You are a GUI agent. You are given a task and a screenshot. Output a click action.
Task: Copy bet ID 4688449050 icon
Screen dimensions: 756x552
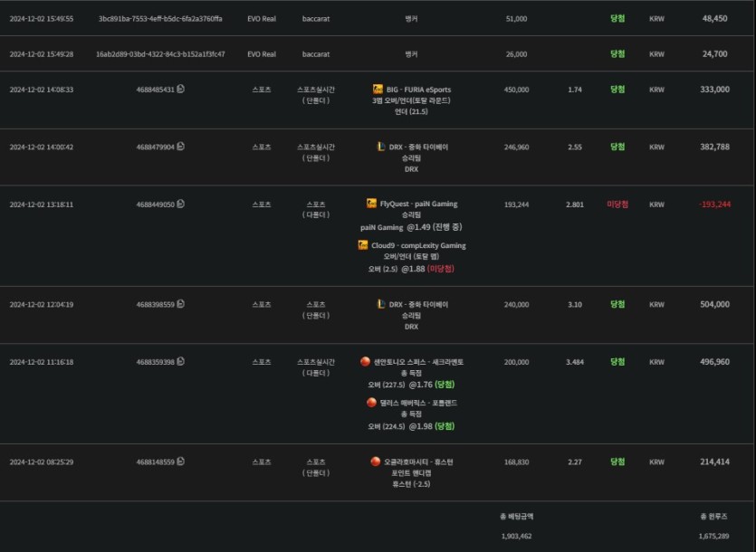[181, 204]
